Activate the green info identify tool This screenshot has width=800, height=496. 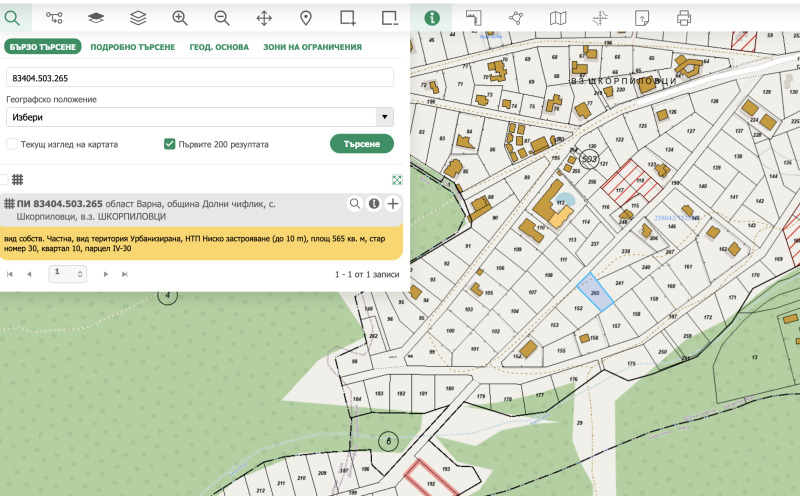pyautogui.click(x=431, y=17)
